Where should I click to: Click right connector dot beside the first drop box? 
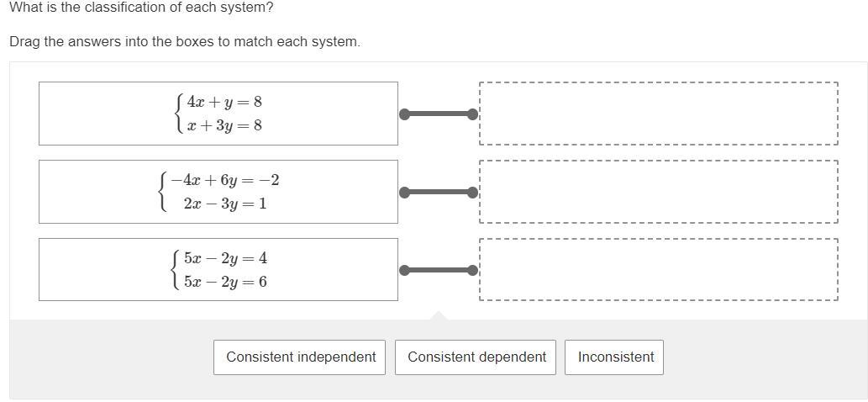pos(473,114)
